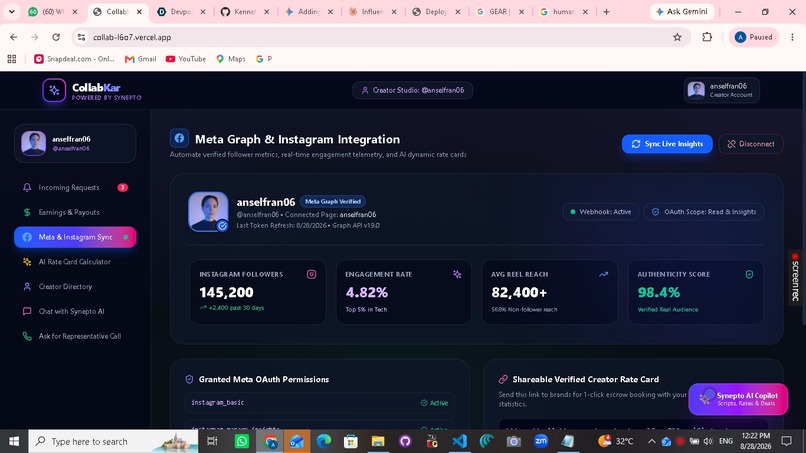Go to Creator Directory

point(75,286)
